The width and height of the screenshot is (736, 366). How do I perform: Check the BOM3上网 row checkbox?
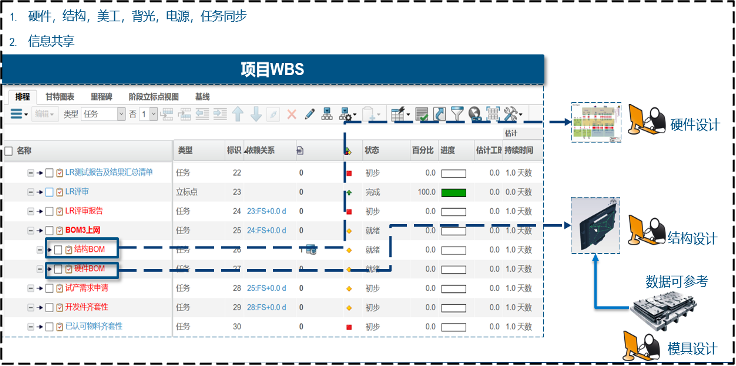[x=49, y=230]
